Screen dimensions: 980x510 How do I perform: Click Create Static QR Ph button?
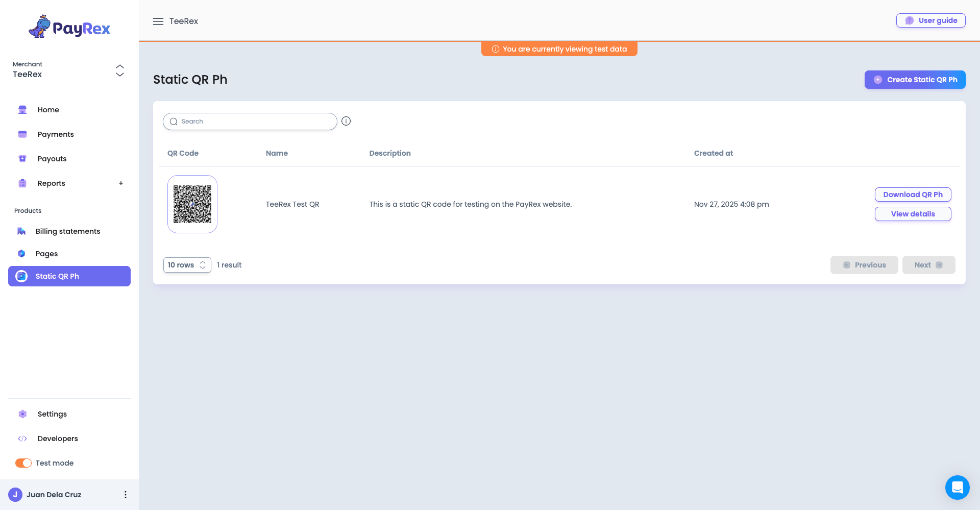pos(915,80)
